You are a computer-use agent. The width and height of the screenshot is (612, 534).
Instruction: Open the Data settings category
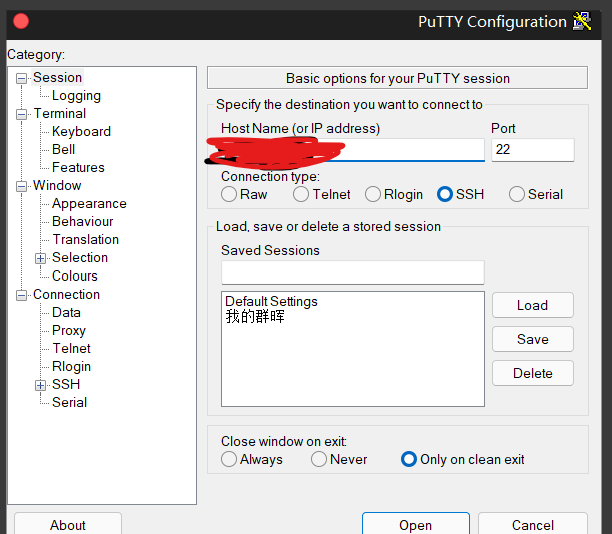coord(66,312)
